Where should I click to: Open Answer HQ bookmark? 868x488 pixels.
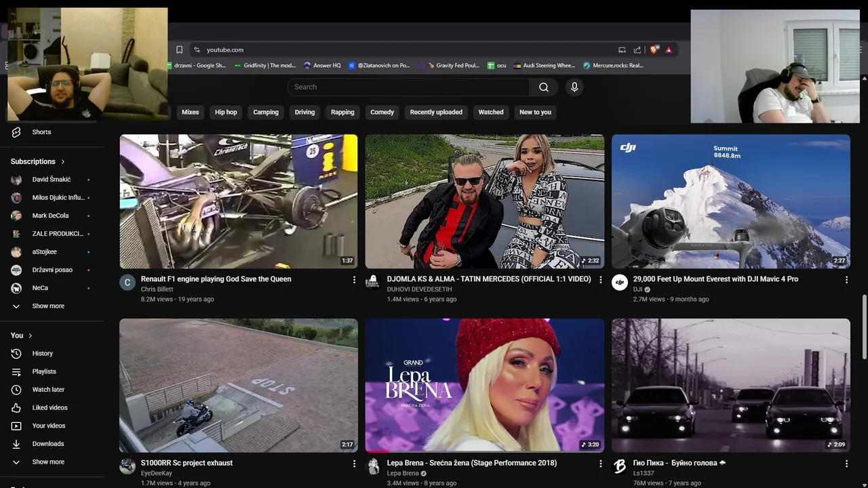pyautogui.click(x=322, y=66)
